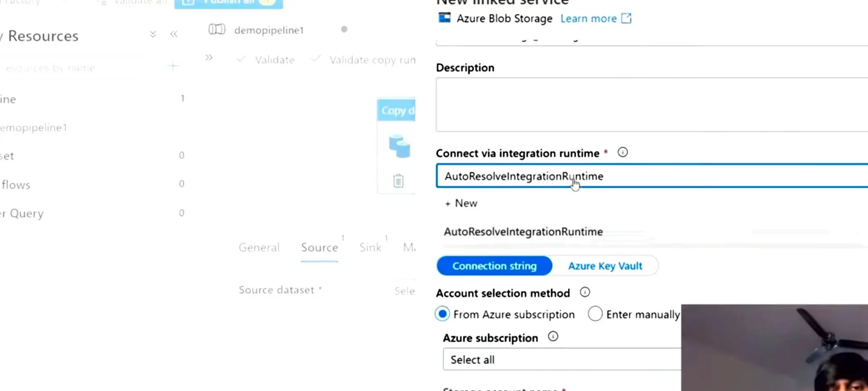Image resolution: width=868 pixels, height=391 pixels.
Task: Open the Learn more link
Action: coord(588,19)
